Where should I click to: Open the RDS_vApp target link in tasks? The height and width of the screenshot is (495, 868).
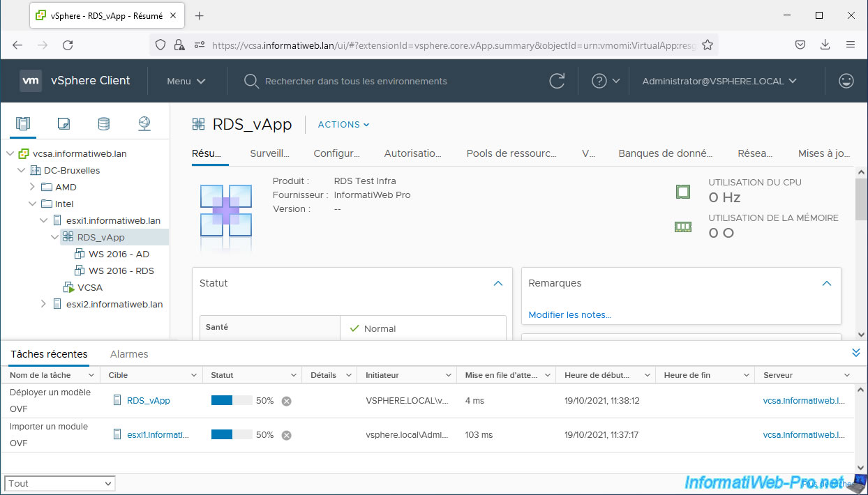[148, 401]
